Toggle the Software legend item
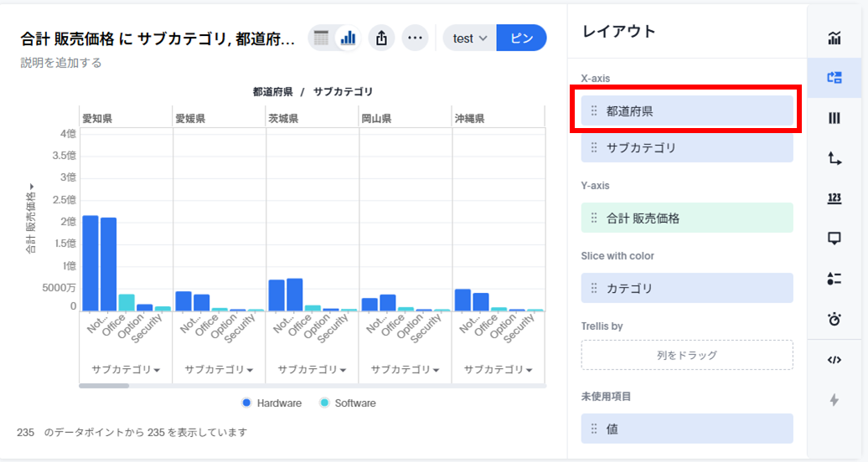Image resolution: width=868 pixels, height=462 pixels. [348, 403]
